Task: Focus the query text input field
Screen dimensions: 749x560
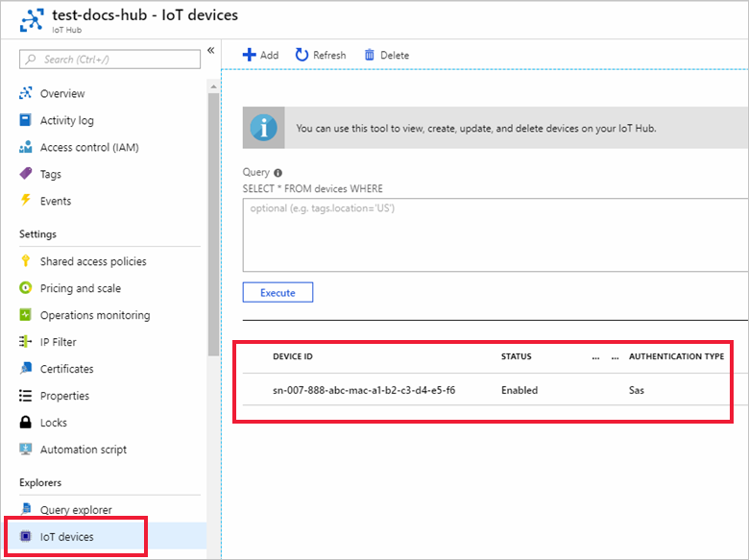Action: point(495,234)
